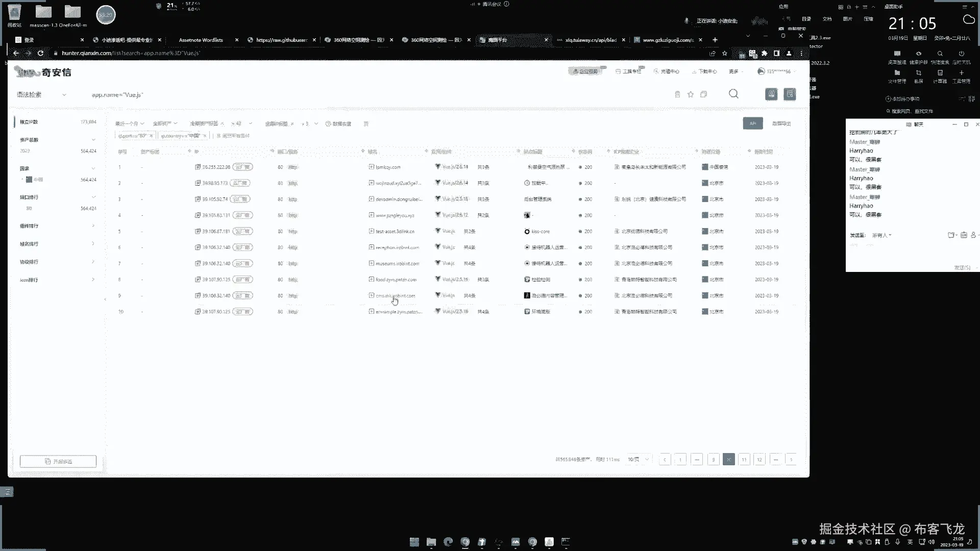Screen dimensions: 980x551
Task: Reload the page with browser refresh icon
Action: point(40,53)
